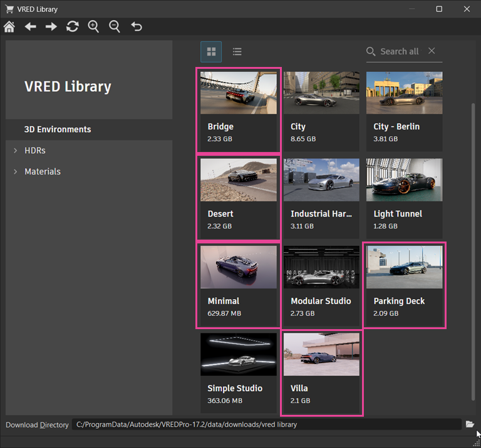481x448 pixels.
Task: Click the '363.06 MB' size text
Action: point(225,400)
